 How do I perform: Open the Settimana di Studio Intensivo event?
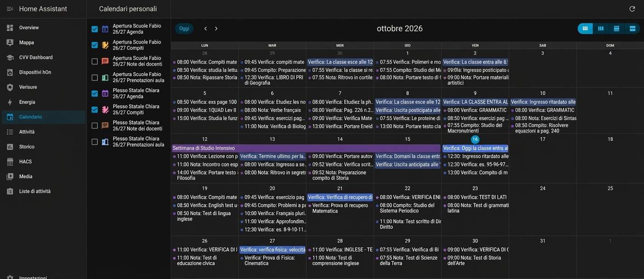pos(306,148)
